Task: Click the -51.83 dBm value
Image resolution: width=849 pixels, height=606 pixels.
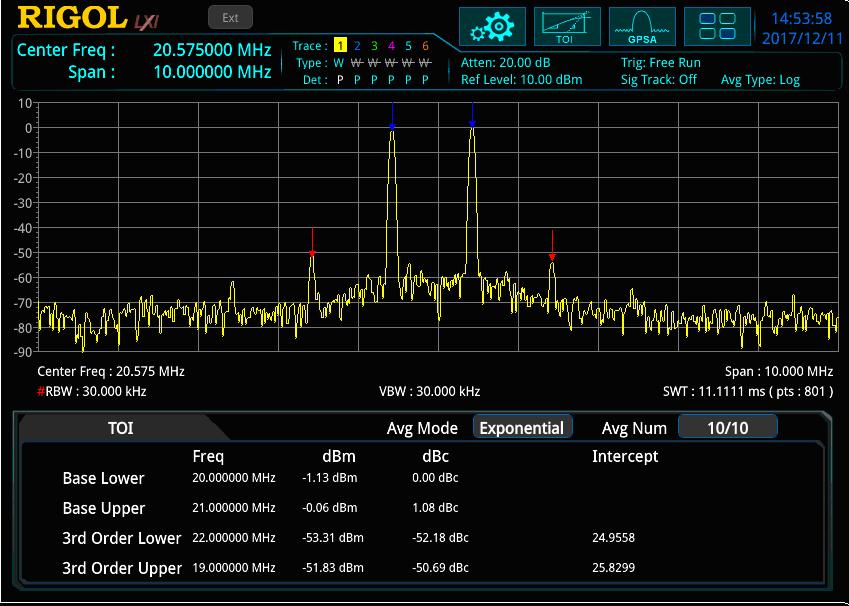Action: coord(333,568)
